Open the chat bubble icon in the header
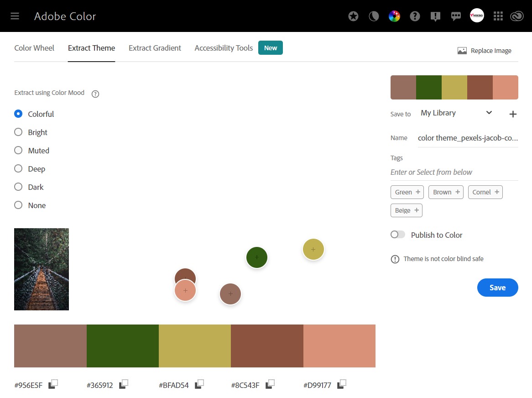The width and height of the screenshot is (532, 398). 456,16
